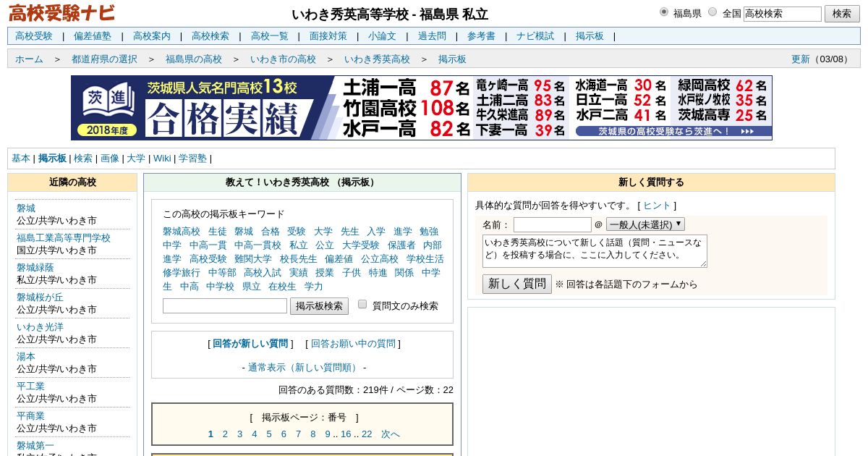
Task: Focus the 掲示板検索 text field
Action: point(225,306)
